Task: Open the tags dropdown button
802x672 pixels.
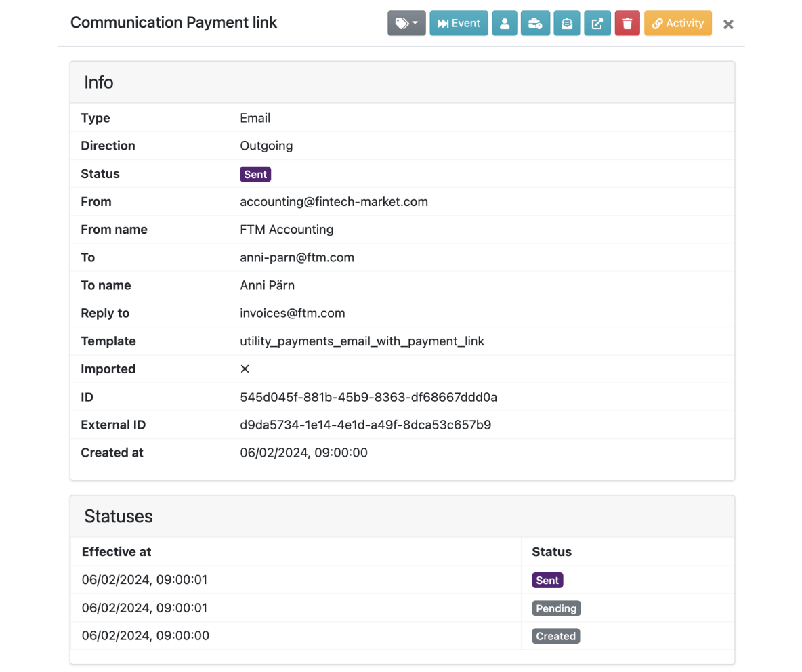Action: click(406, 23)
